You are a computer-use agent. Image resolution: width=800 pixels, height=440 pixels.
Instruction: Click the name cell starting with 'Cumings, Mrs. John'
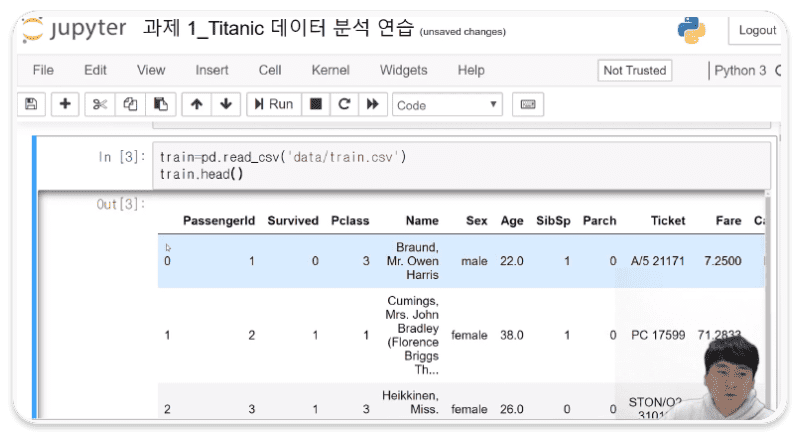point(412,335)
